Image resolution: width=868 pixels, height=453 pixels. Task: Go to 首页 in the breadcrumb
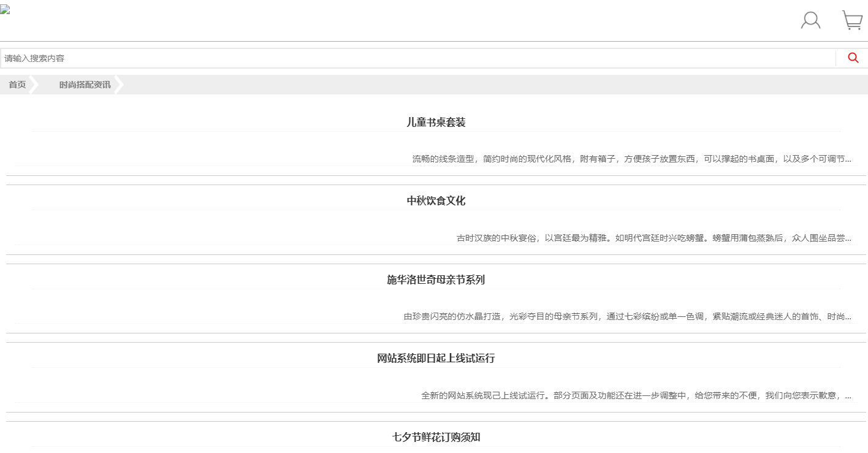point(17,85)
